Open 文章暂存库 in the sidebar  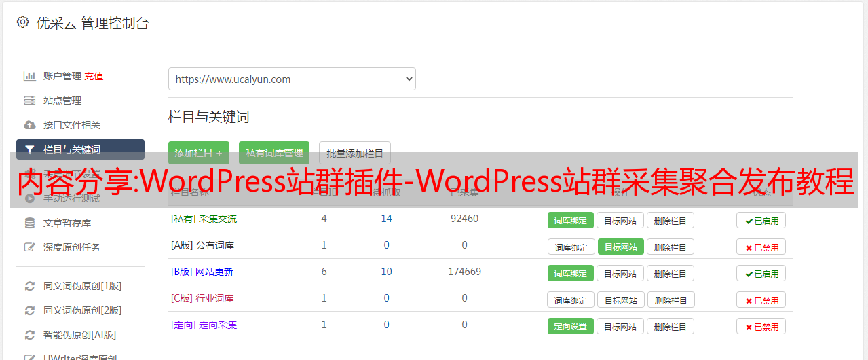click(x=67, y=223)
